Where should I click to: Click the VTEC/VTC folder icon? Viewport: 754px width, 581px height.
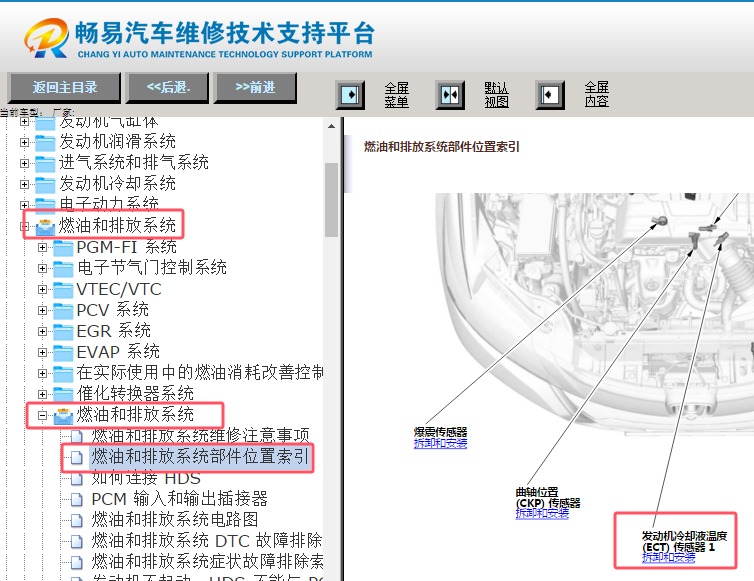pos(63,290)
